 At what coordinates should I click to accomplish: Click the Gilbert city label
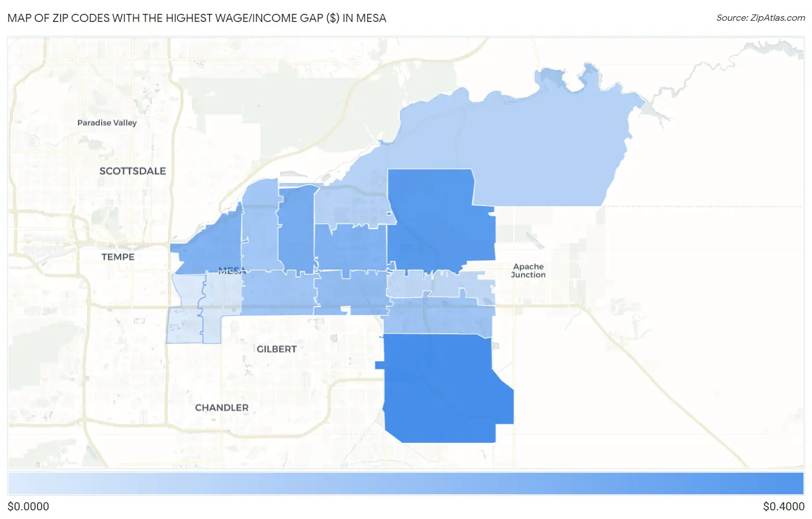pyautogui.click(x=277, y=349)
